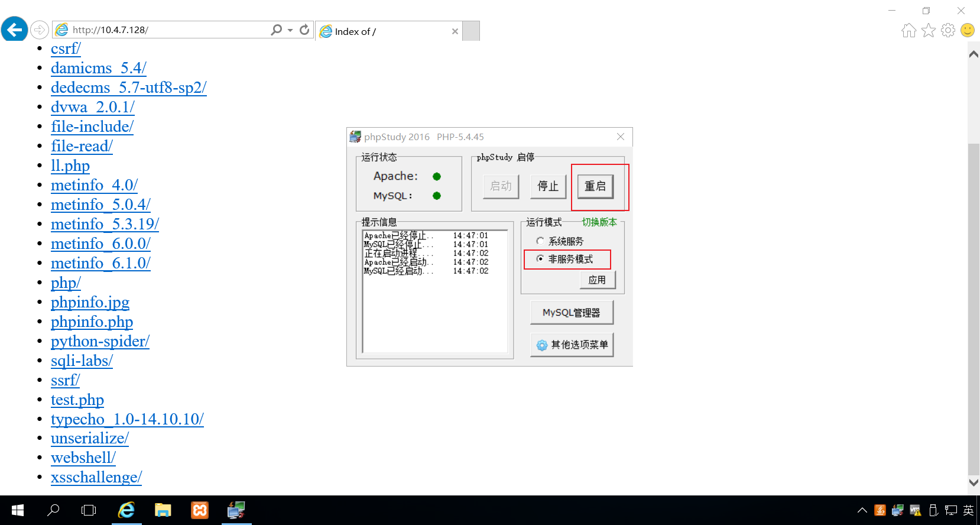Click the Apache green status indicator
The width and height of the screenshot is (980, 525).
click(x=437, y=176)
